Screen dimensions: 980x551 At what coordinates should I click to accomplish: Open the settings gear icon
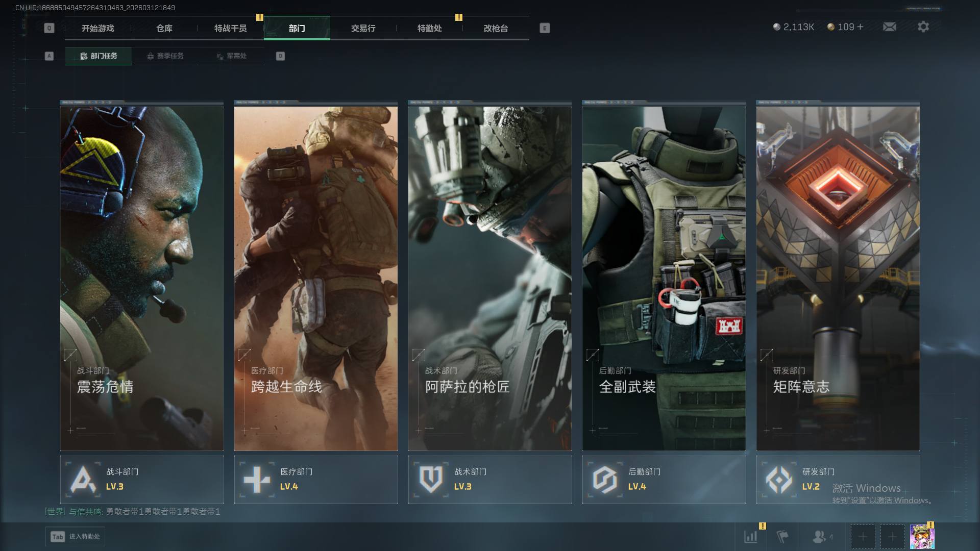(x=923, y=27)
